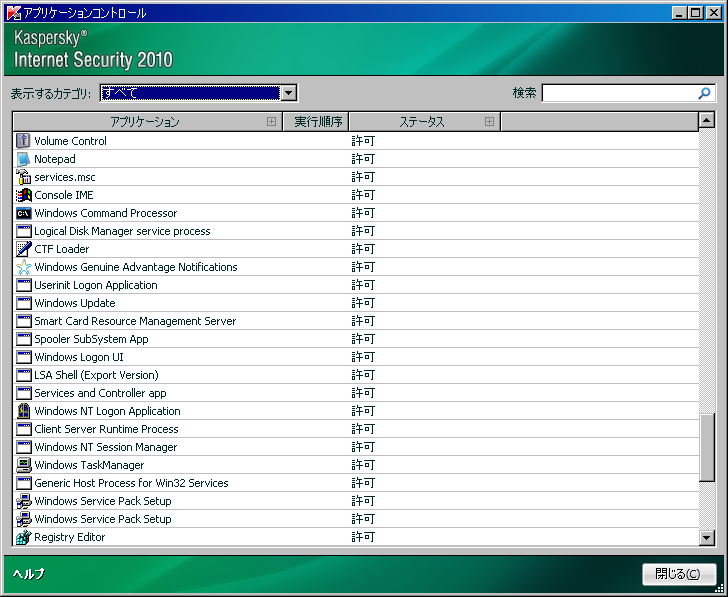Select Windows NT Logon Application text
The height and width of the screenshot is (597, 728).
pyautogui.click(x=107, y=411)
